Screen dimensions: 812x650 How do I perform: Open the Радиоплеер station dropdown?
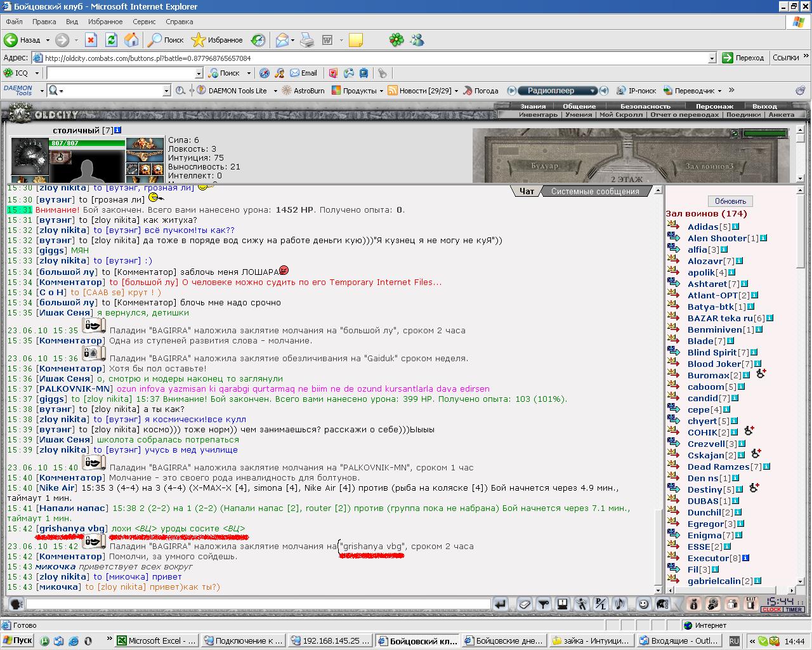(x=593, y=91)
